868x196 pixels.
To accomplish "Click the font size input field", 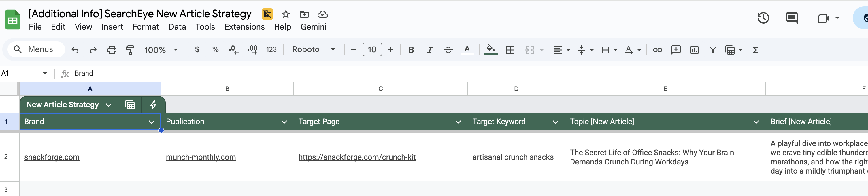I will click(372, 49).
